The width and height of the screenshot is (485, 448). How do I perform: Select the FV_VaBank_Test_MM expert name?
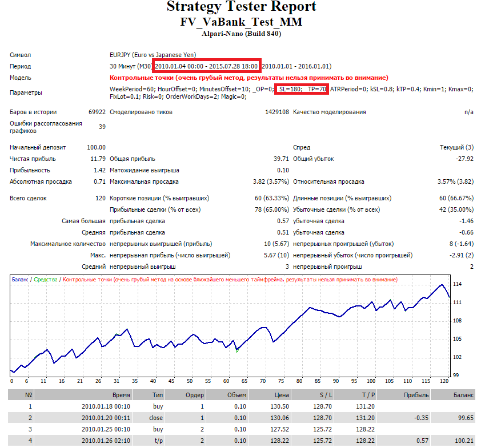click(x=241, y=22)
